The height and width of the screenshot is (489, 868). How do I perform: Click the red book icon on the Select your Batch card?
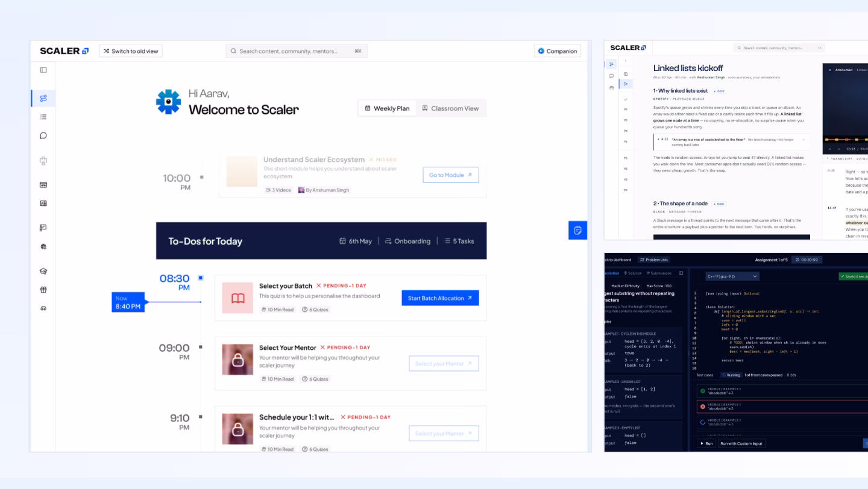[x=238, y=298]
